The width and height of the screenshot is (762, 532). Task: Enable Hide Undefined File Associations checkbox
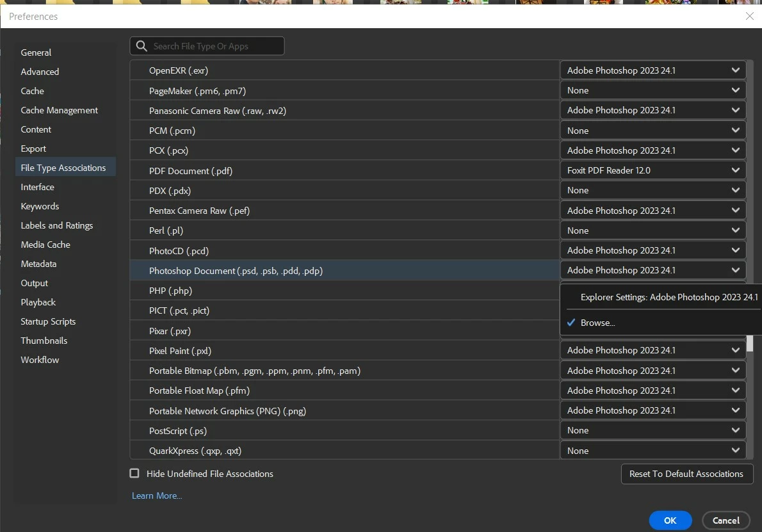(x=134, y=473)
